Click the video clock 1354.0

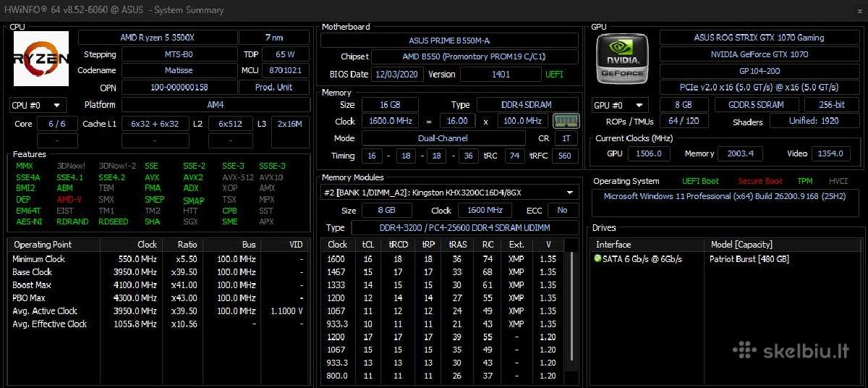tap(831, 153)
